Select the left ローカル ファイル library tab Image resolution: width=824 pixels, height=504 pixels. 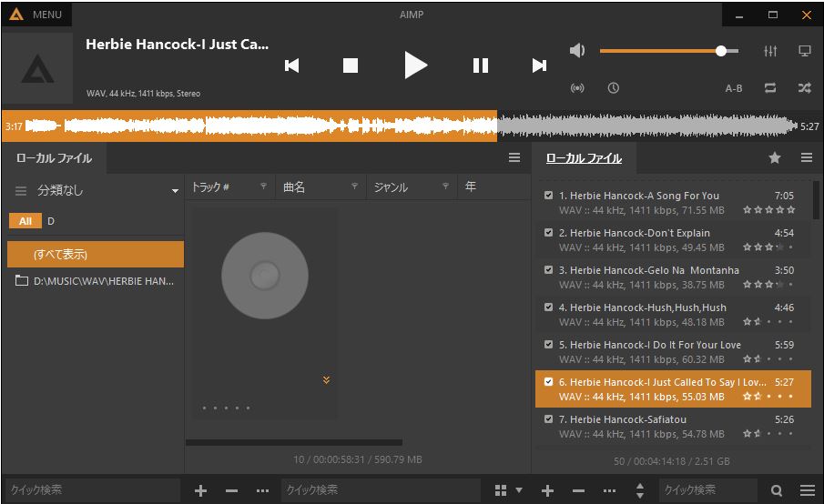[54, 158]
